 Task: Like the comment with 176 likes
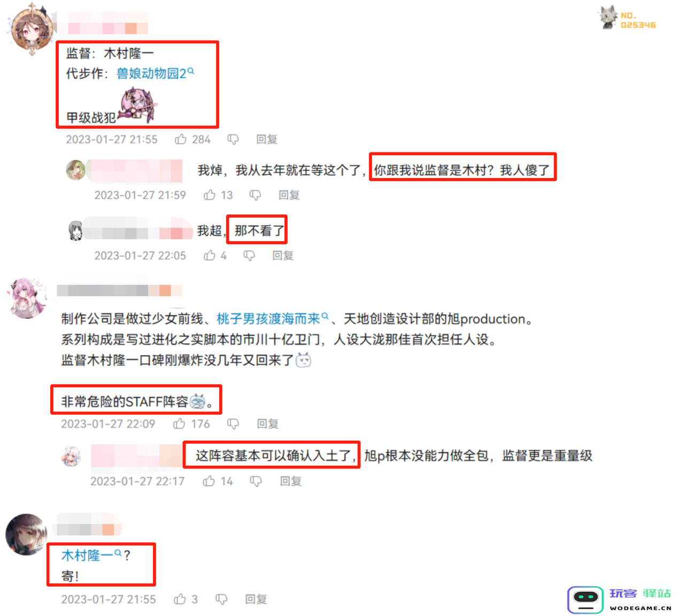pyautogui.click(x=179, y=423)
